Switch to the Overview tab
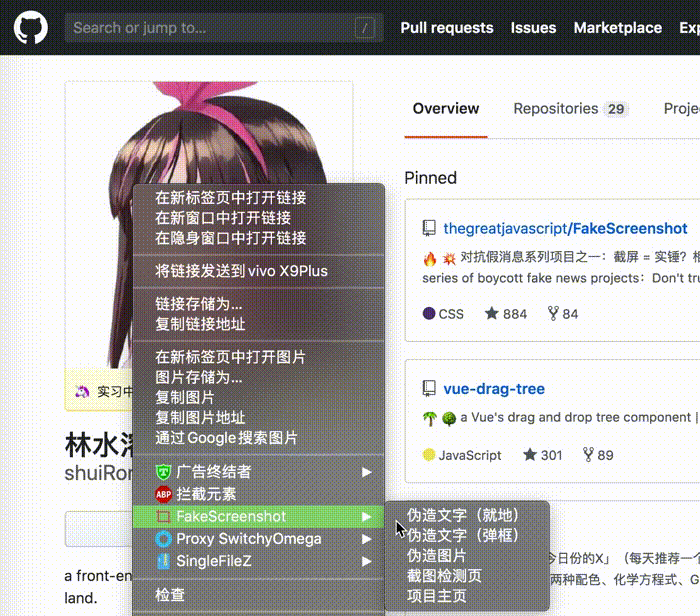This screenshot has height=616, width=700. point(446,108)
